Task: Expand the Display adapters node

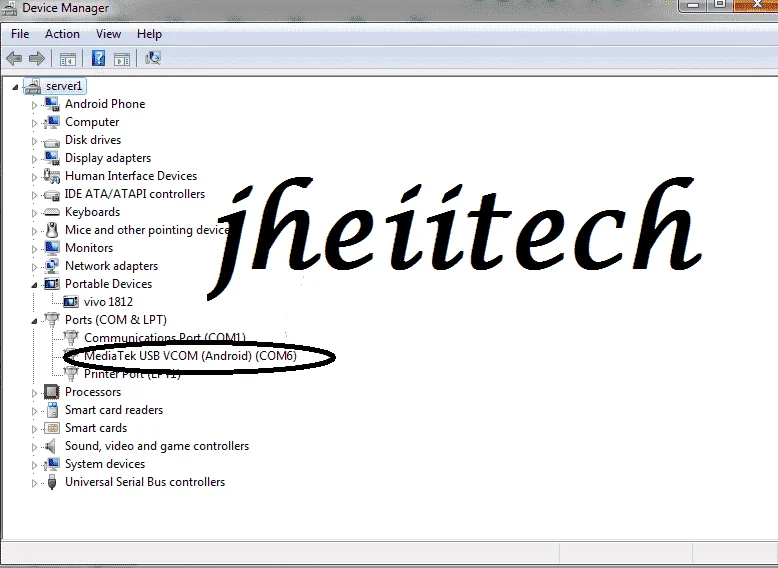Action: 34,159
